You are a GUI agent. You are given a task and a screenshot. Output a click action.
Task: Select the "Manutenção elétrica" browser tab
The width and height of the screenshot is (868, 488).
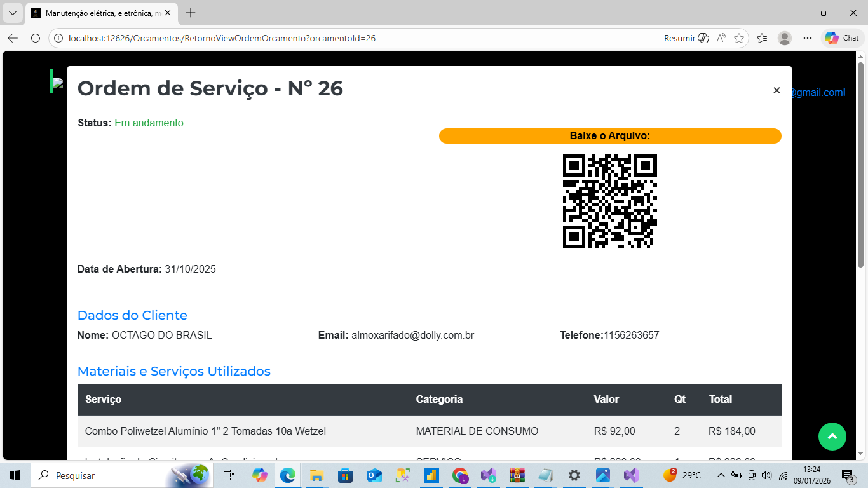[x=95, y=12]
